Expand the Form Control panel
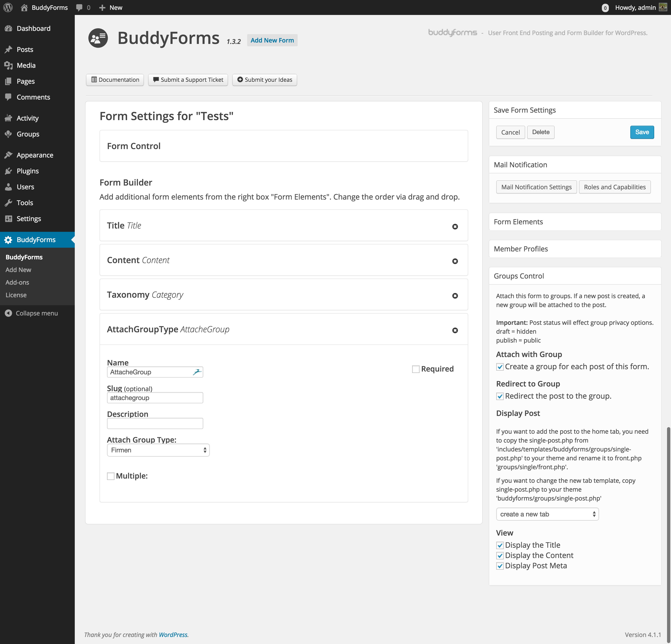This screenshot has width=671, height=644. [283, 146]
